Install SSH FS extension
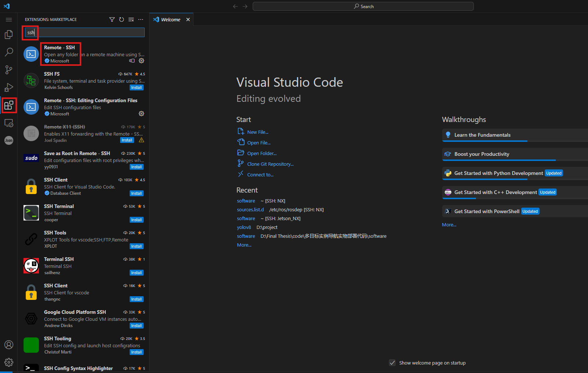 (137, 87)
